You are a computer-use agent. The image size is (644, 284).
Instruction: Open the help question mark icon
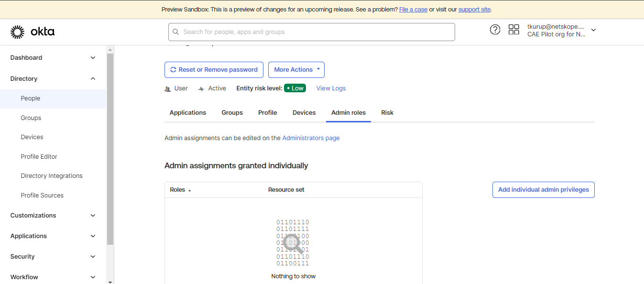coord(495,30)
